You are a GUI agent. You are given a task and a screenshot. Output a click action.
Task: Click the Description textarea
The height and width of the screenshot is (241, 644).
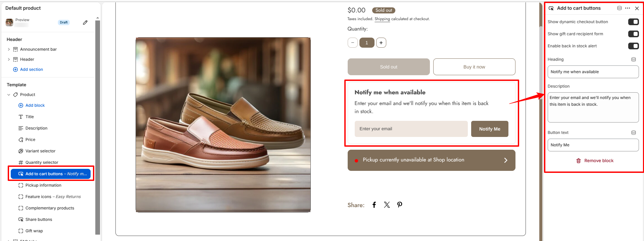click(593, 107)
